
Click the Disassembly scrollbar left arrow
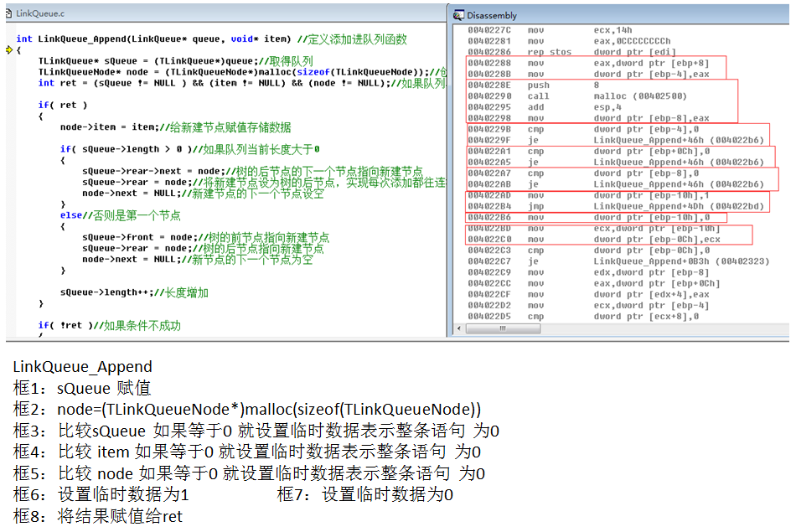coord(459,328)
